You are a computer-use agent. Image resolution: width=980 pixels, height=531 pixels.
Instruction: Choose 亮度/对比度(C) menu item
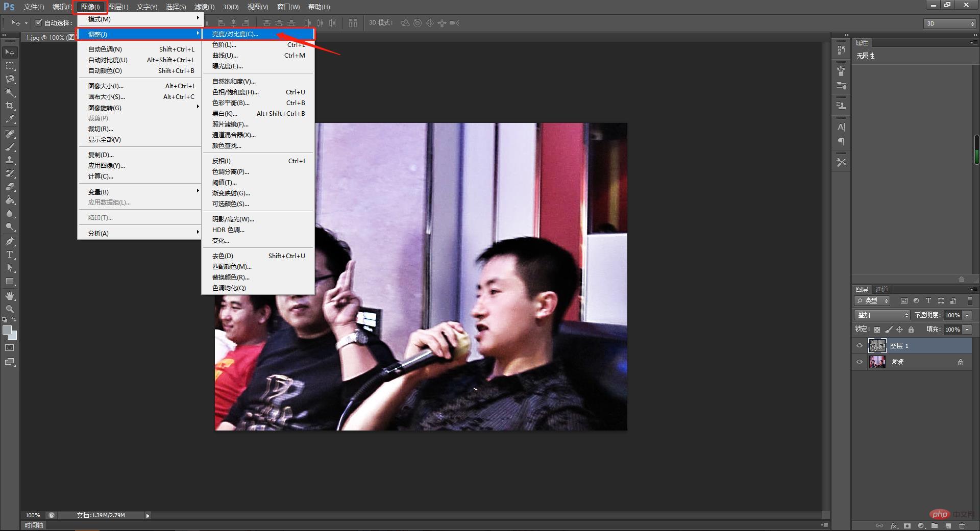tap(258, 34)
